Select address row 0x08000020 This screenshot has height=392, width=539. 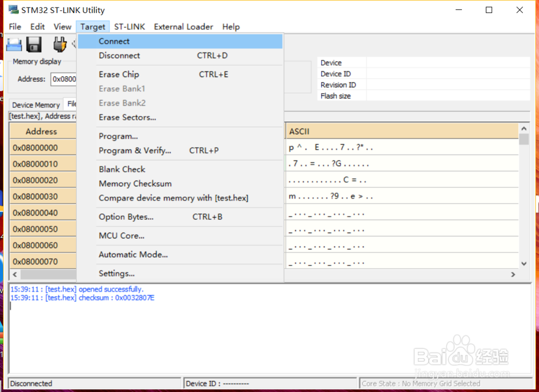pos(43,180)
